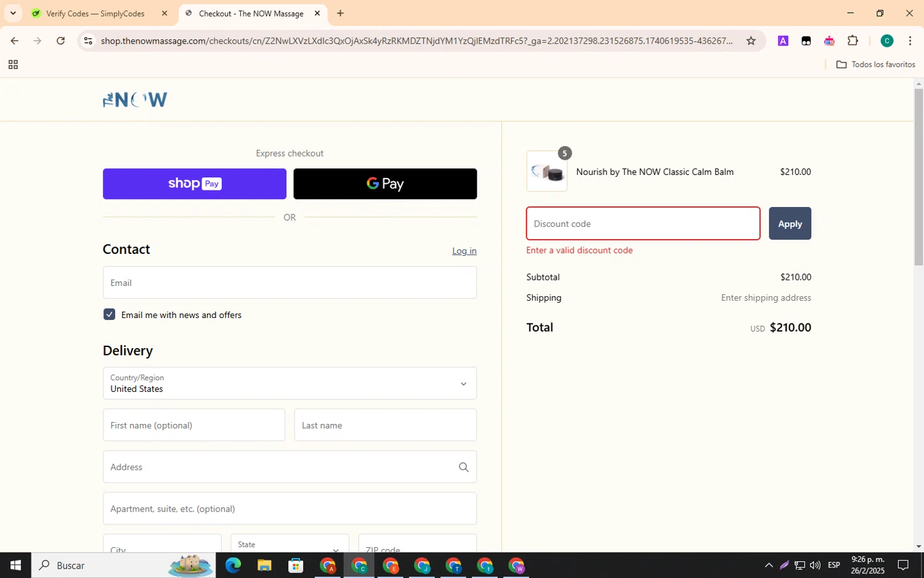
Task: Open the Extensions puzzle icon
Action: (x=853, y=41)
